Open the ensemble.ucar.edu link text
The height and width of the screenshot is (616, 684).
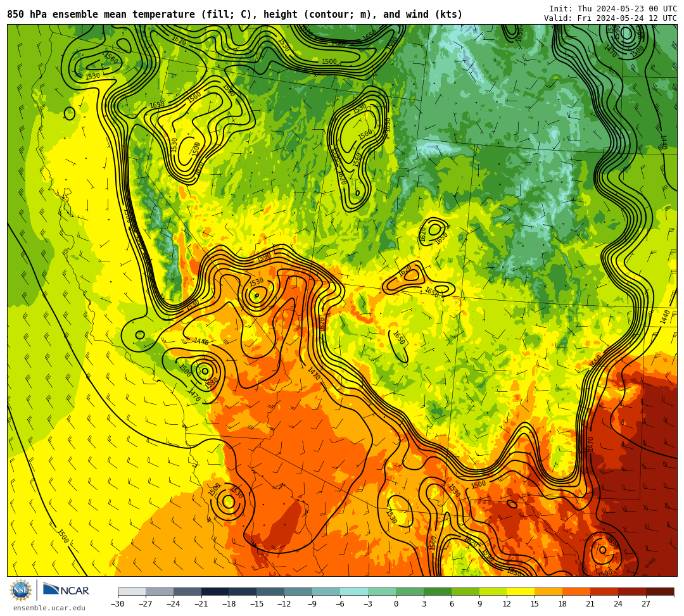point(49,608)
